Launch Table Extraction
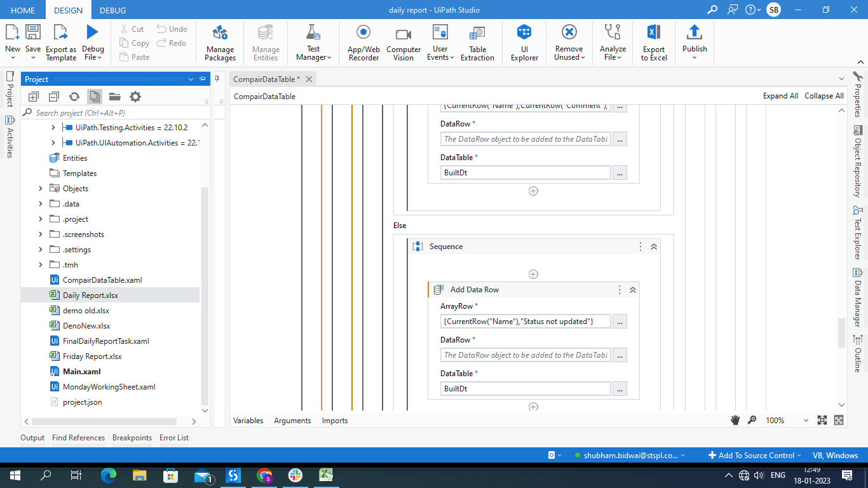Image resolution: width=868 pixels, height=488 pixels. pyautogui.click(x=477, y=42)
